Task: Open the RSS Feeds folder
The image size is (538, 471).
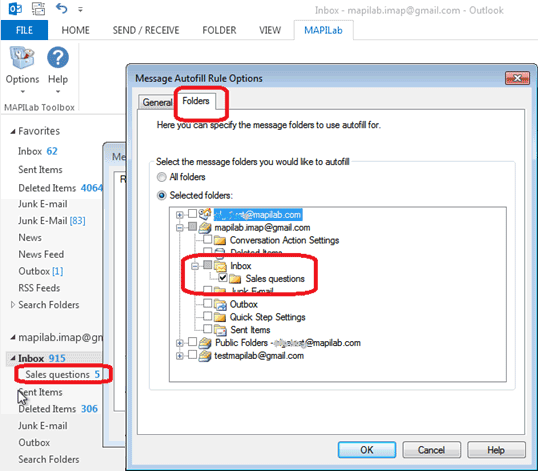Action: 39,288
